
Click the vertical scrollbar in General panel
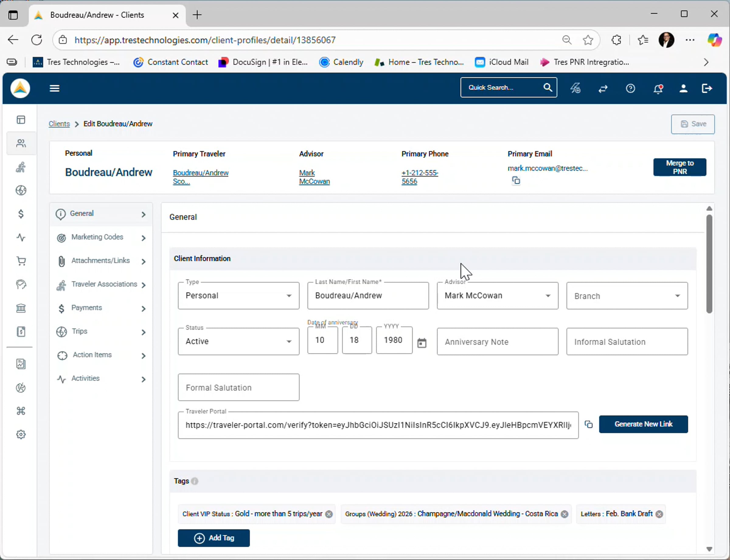point(709,264)
